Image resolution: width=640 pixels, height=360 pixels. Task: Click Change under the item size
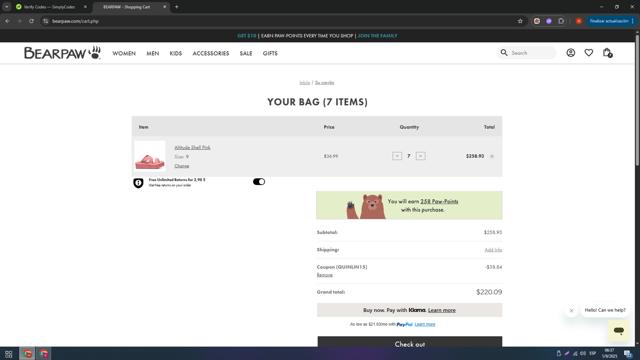point(182,166)
